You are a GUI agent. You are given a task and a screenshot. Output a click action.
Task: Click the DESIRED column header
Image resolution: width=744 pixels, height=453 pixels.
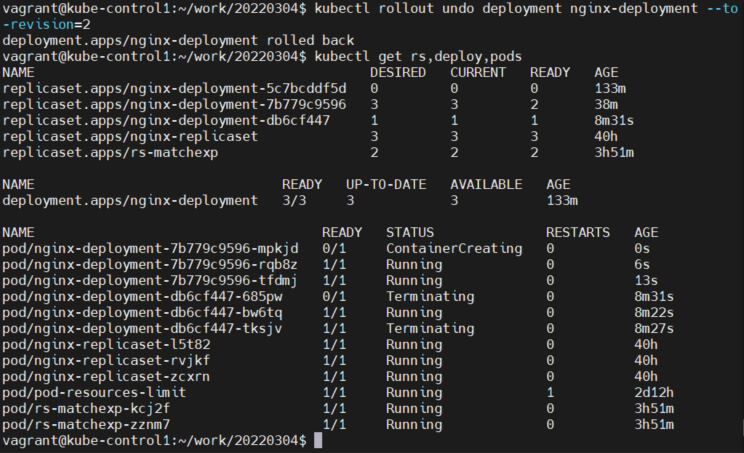pyautogui.click(x=398, y=73)
